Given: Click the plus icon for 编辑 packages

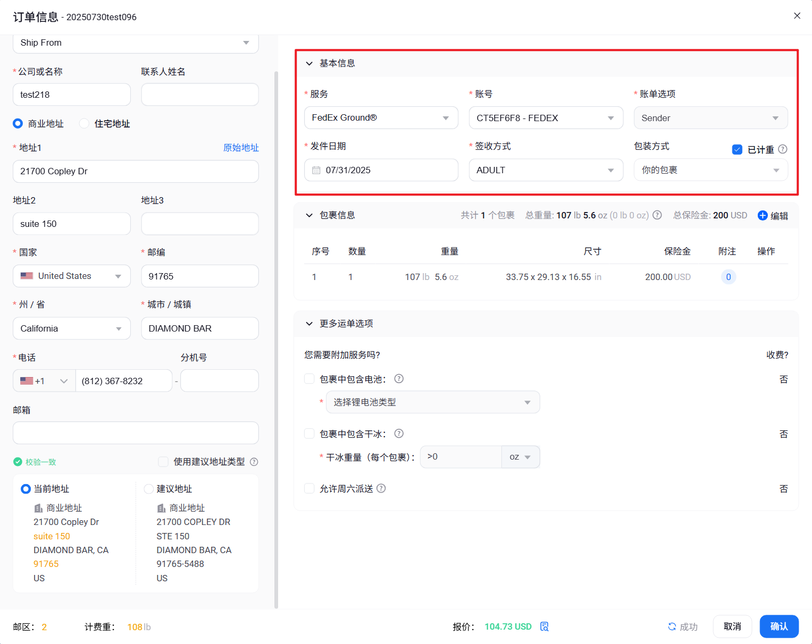Looking at the screenshot, I should point(763,215).
